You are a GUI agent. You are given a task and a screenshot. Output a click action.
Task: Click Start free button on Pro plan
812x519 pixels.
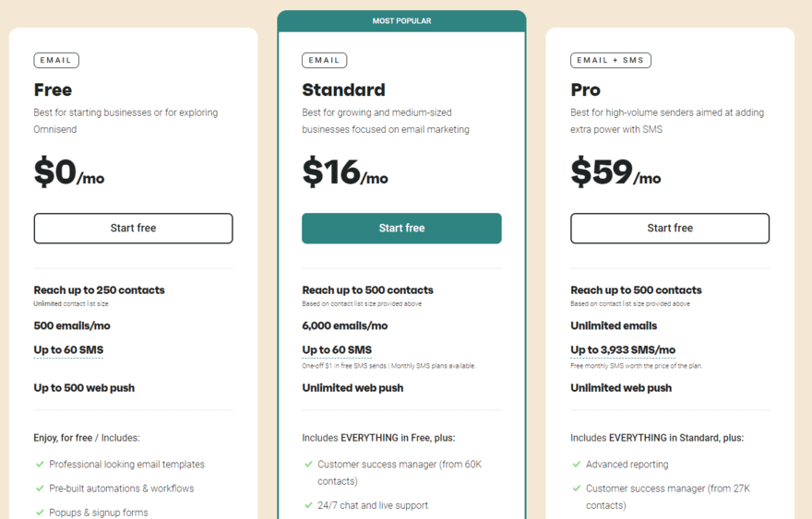tap(670, 229)
